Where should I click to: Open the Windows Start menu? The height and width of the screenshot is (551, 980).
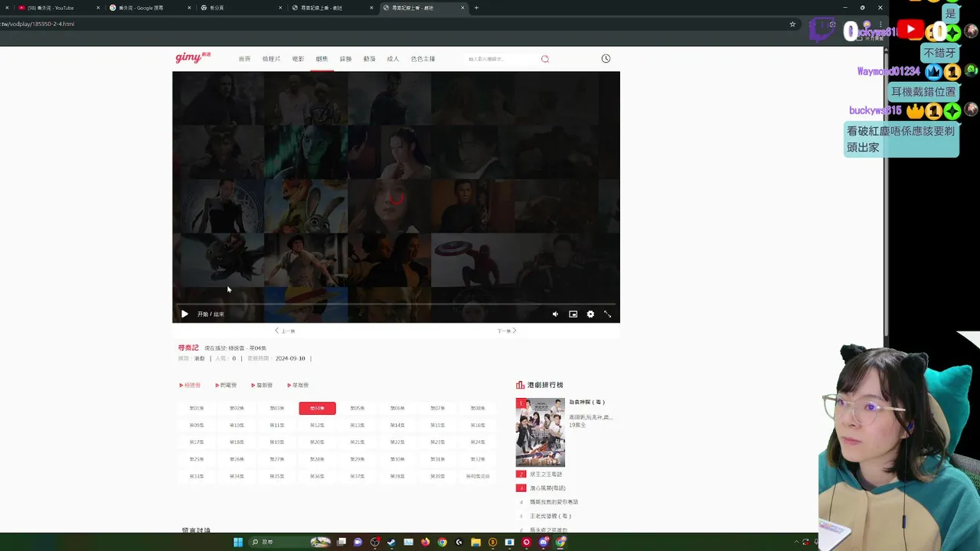point(238,542)
